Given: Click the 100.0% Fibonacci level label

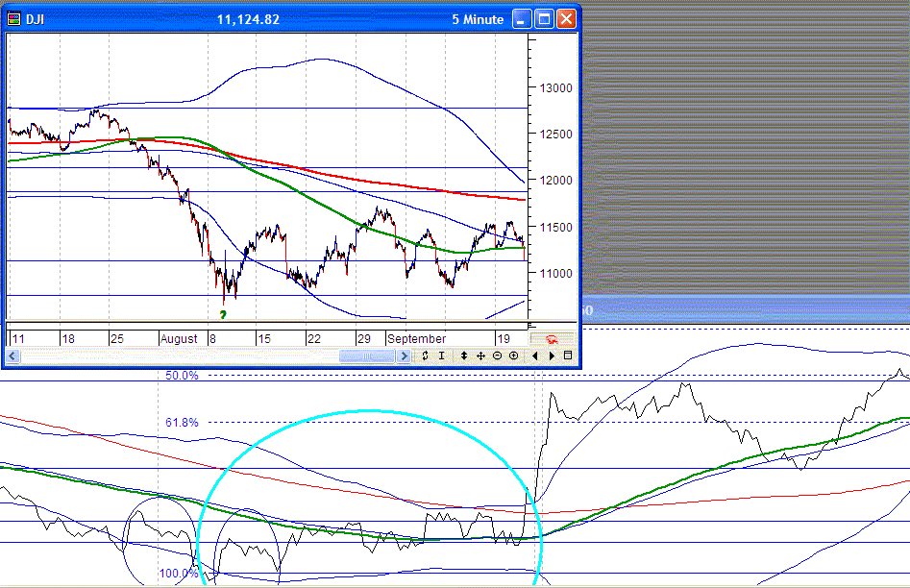Looking at the screenshot, I should click(179, 574).
